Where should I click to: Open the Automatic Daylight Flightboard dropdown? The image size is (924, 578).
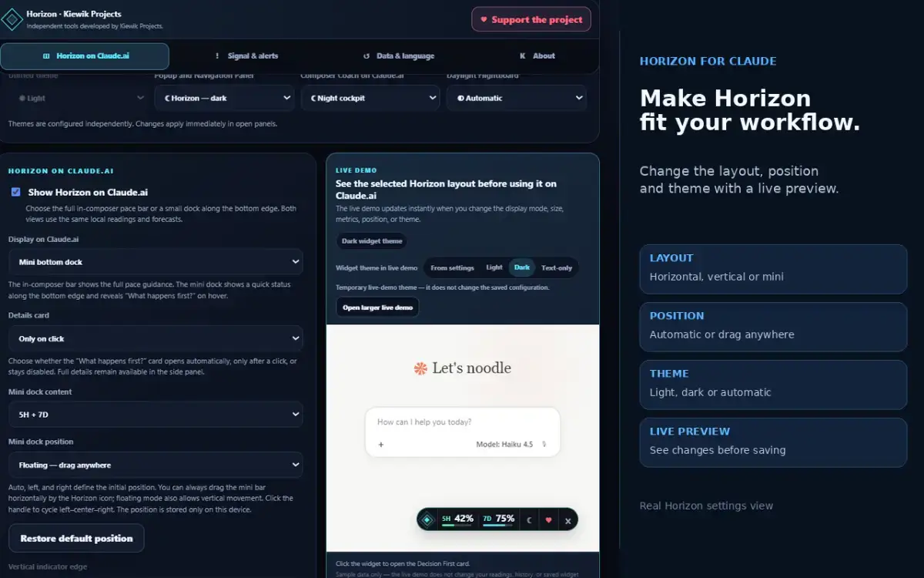[x=516, y=98]
